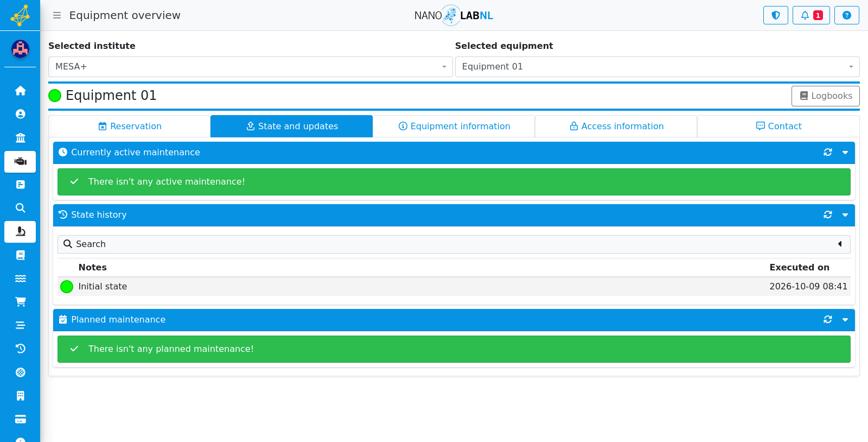Open the institute building icon in sidebar
868x442 pixels.
tap(20, 138)
